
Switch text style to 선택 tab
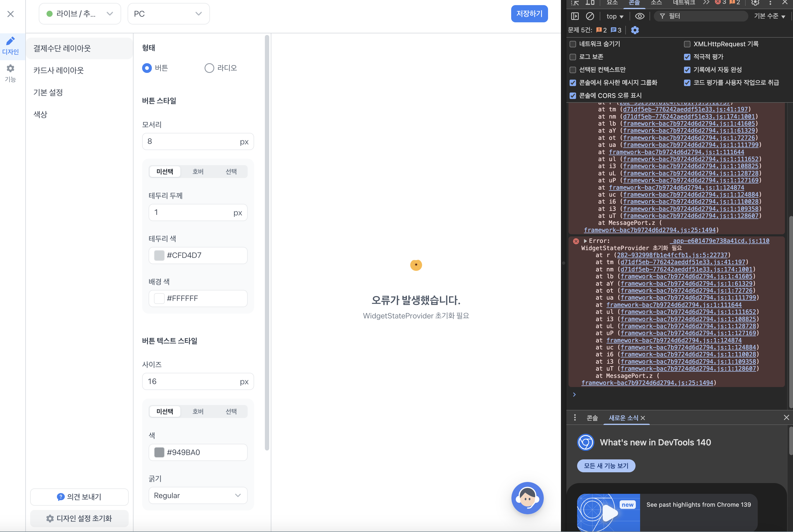coord(231,412)
